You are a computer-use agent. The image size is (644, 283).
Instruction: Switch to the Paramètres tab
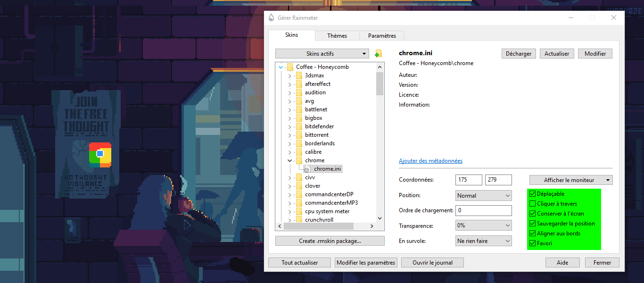(382, 36)
